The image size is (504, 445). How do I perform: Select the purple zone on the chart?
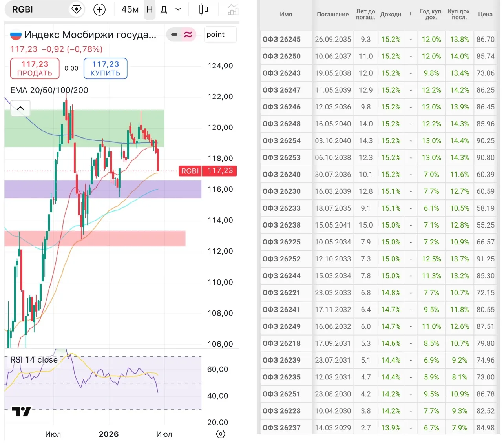pyautogui.click(x=103, y=189)
